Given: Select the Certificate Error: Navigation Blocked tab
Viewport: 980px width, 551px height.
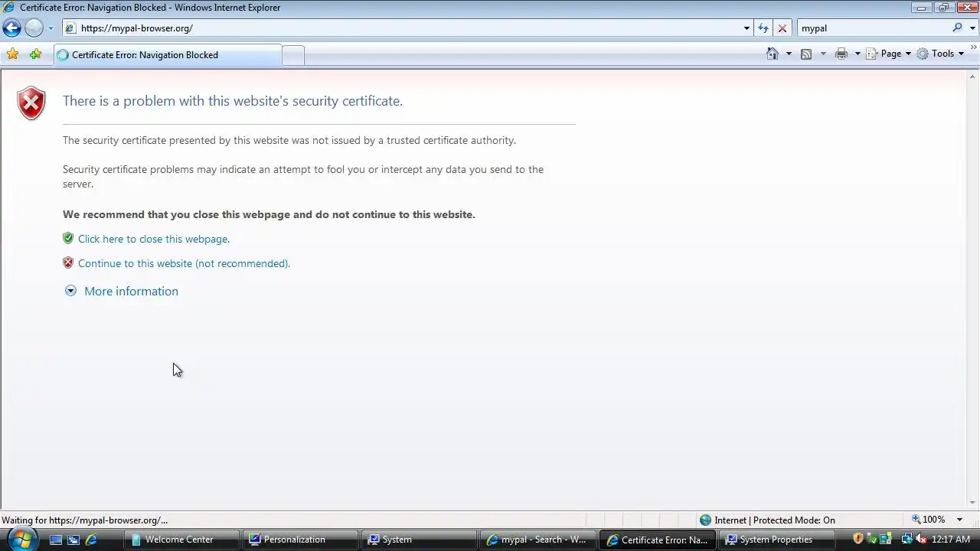Looking at the screenshot, I should pos(167,55).
